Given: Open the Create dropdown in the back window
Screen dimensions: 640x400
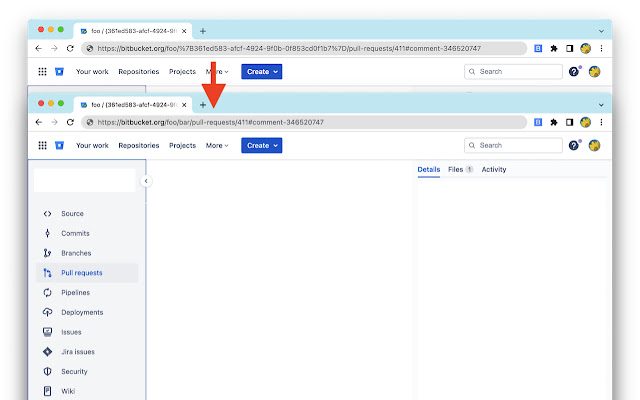Looking at the screenshot, I should [262, 71].
